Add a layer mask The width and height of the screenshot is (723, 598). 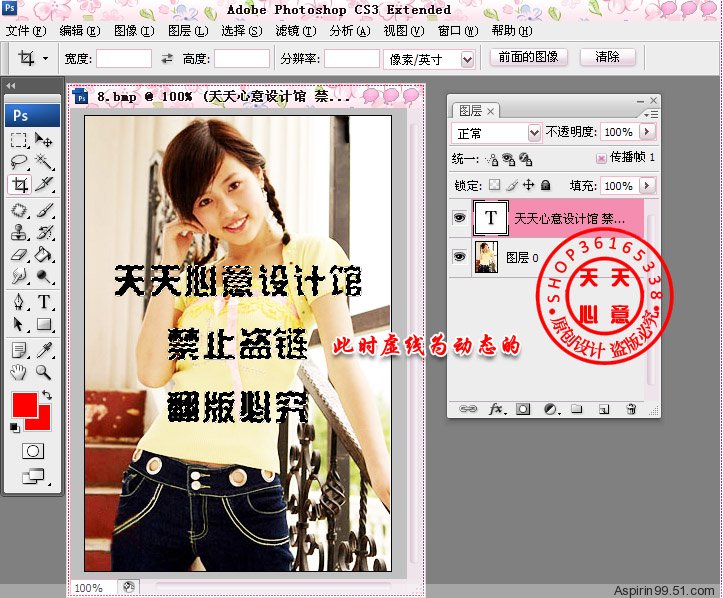click(523, 409)
